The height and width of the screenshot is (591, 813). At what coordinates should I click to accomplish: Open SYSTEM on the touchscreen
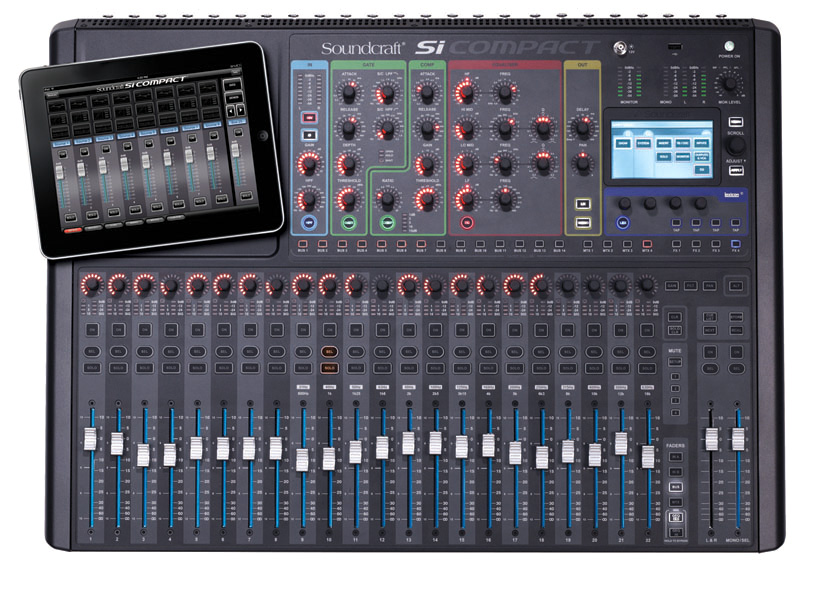click(x=643, y=143)
